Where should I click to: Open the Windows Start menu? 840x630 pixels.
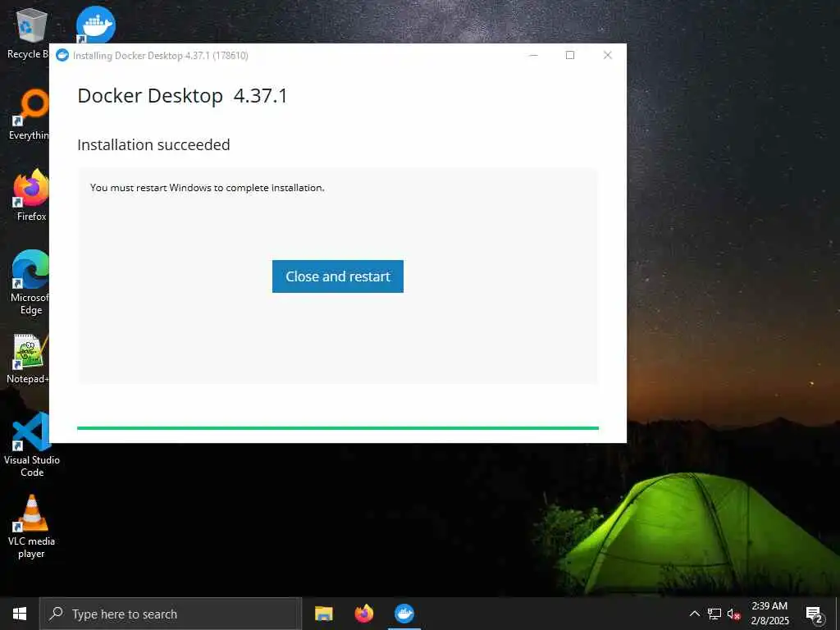pyautogui.click(x=20, y=614)
